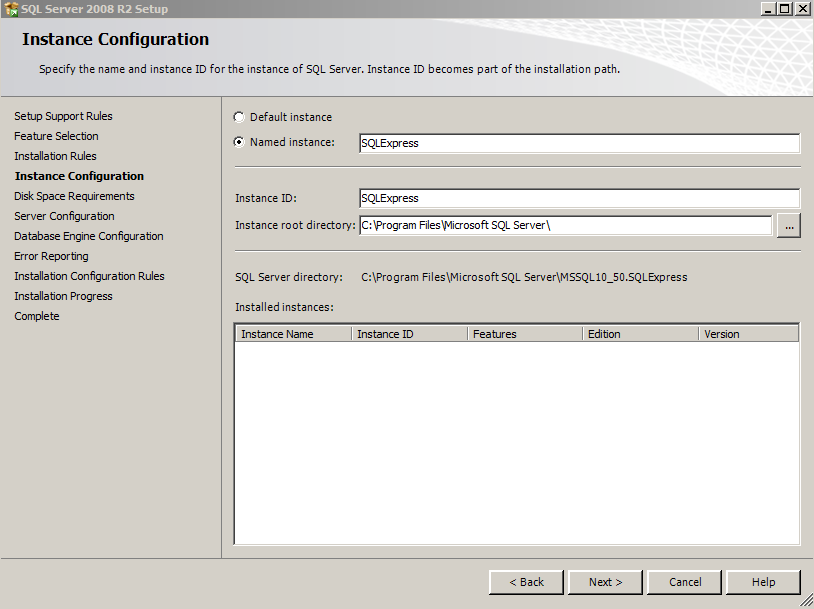814x609 pixels.
Task: Open Help for this setup page
Action: click(764, 582)
